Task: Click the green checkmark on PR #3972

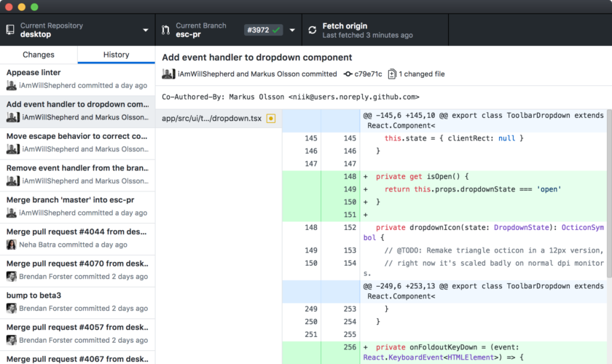Action: coord(275,31)
